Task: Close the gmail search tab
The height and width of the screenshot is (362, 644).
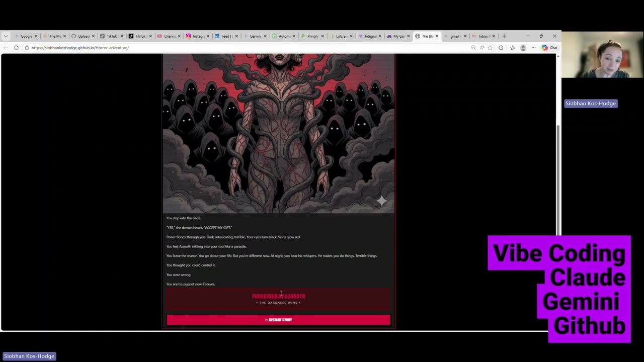Action: pyautogui.click(x=465, y=36)
